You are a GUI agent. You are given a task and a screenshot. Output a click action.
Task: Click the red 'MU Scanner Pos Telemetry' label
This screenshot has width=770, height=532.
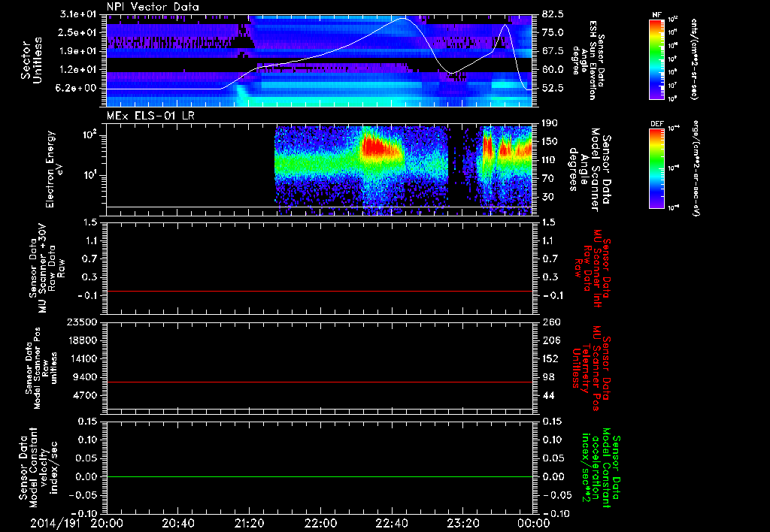[592, 368]
